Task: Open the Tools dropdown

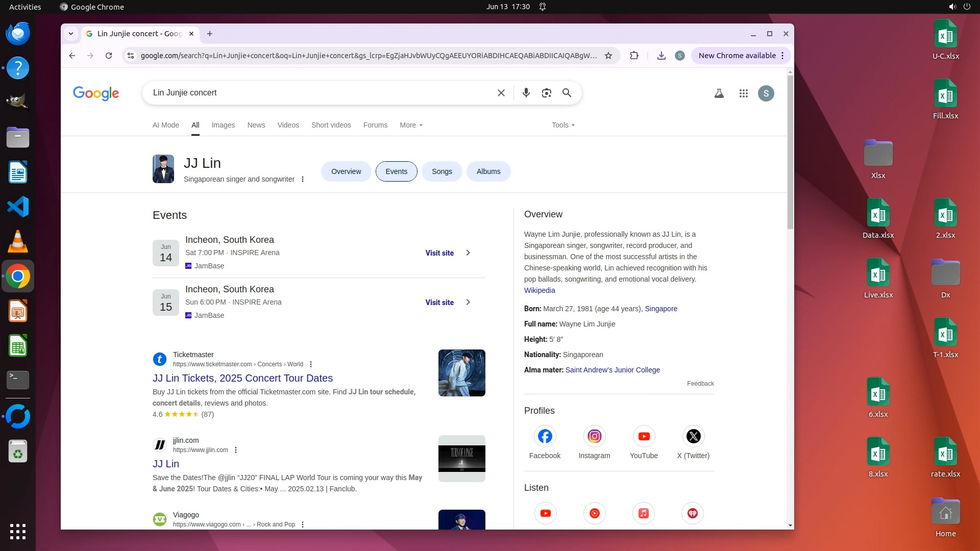Action: point(562,125)
